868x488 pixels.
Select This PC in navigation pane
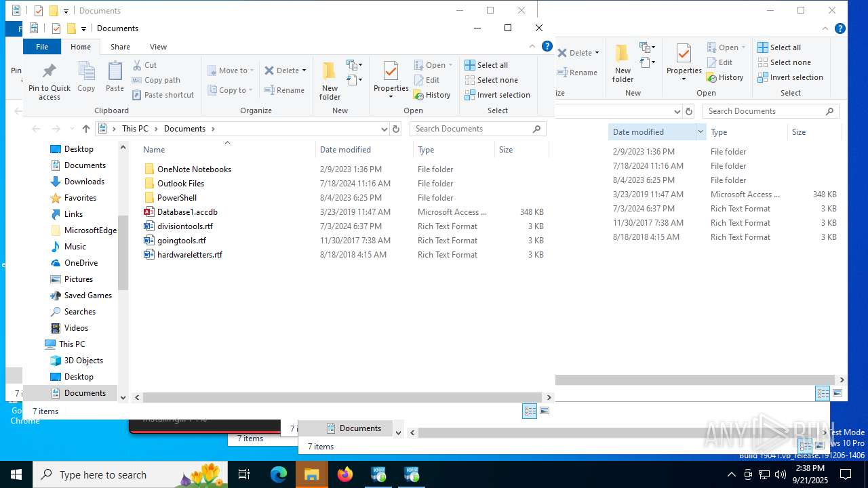coord(72,344)
